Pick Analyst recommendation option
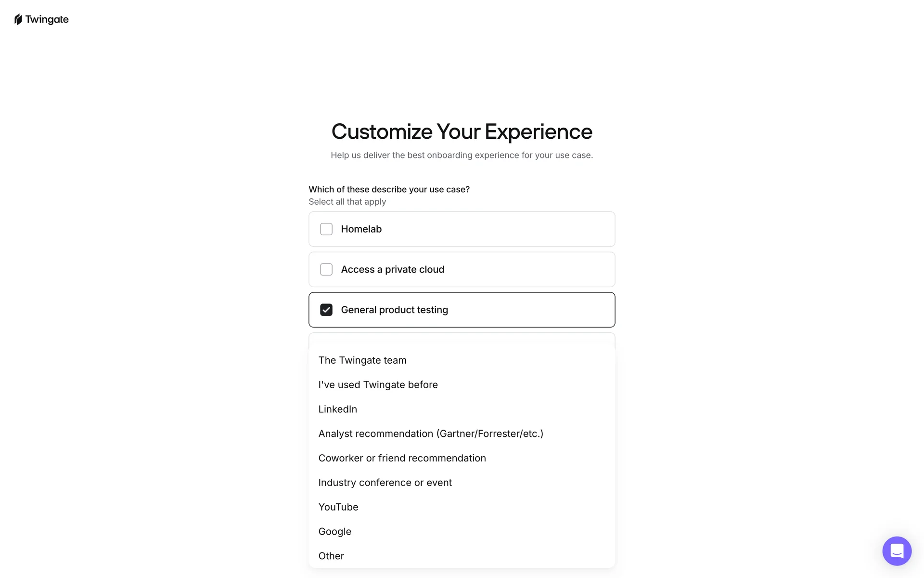 coord(431,434)
